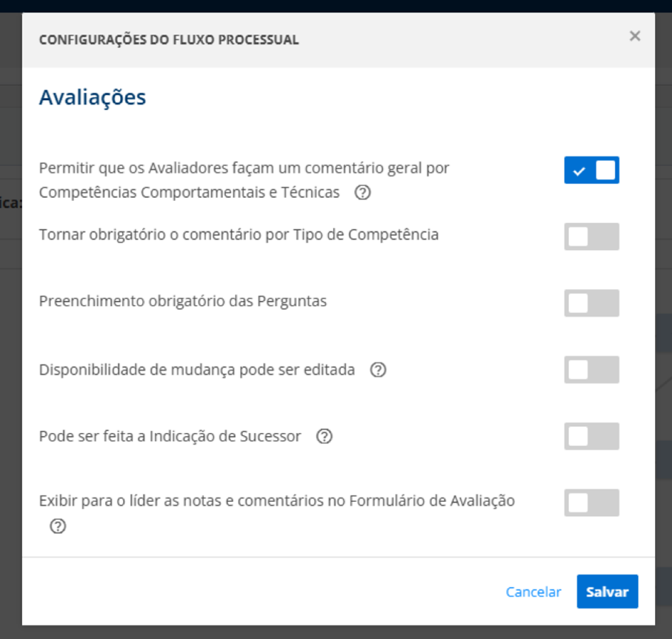
Task: Enable showing notes and comments to the leader
Action: (x=591, y=502)
